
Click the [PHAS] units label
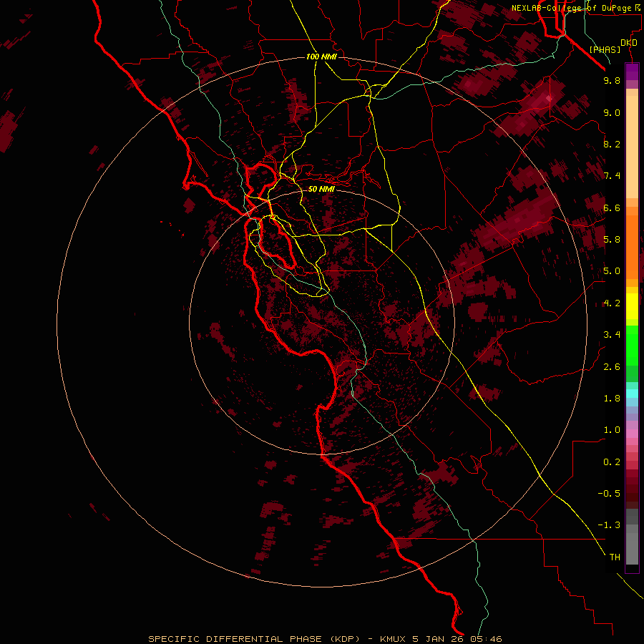pyautogui.click(x=605, y=49)
